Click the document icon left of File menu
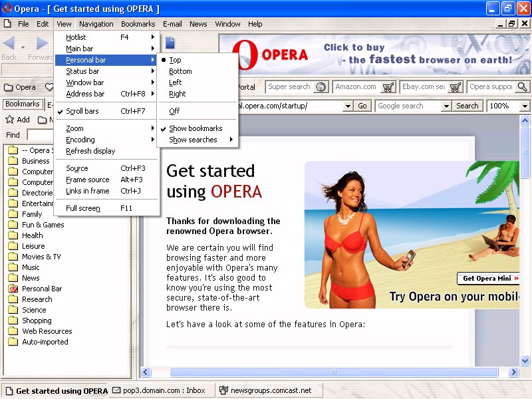Image resolution: width=532 pixels, height=399 pixels. click(7, 24)
